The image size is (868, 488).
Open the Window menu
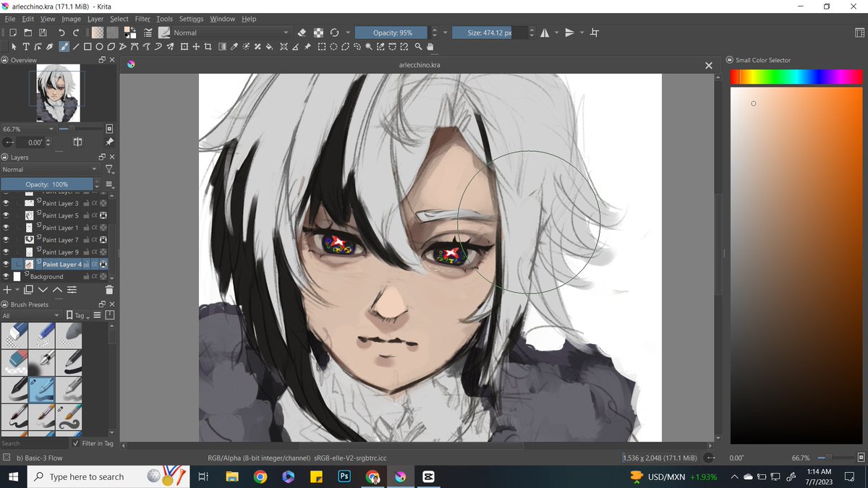pos(223,19)
